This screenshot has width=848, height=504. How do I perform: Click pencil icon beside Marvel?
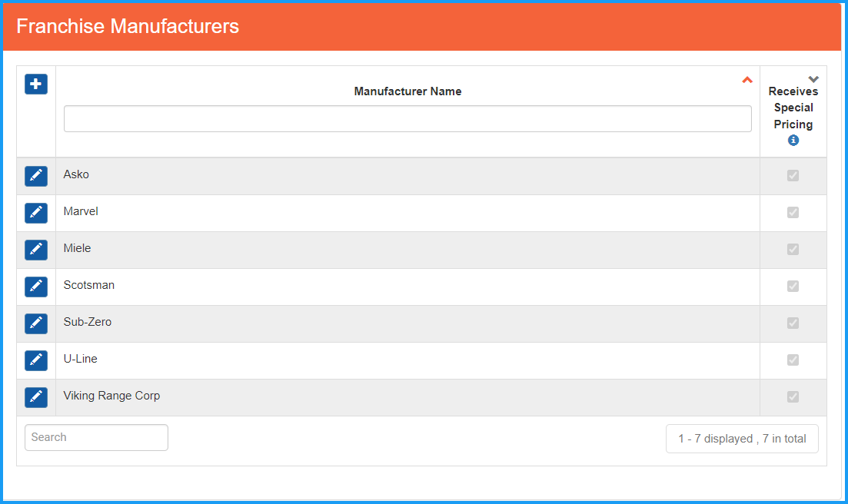[36, 213]
